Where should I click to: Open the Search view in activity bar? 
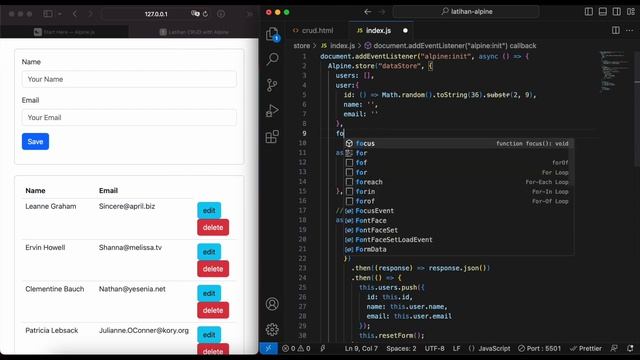pos(272,59)
